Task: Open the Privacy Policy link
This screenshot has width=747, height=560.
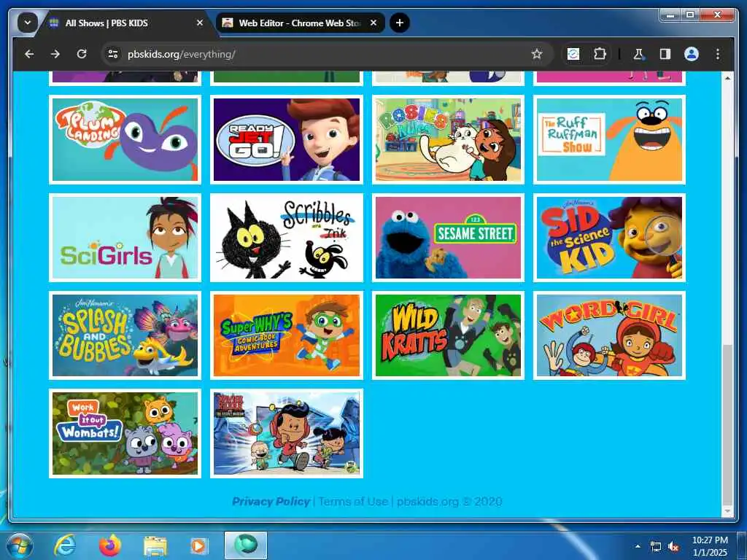Action: 271,502
